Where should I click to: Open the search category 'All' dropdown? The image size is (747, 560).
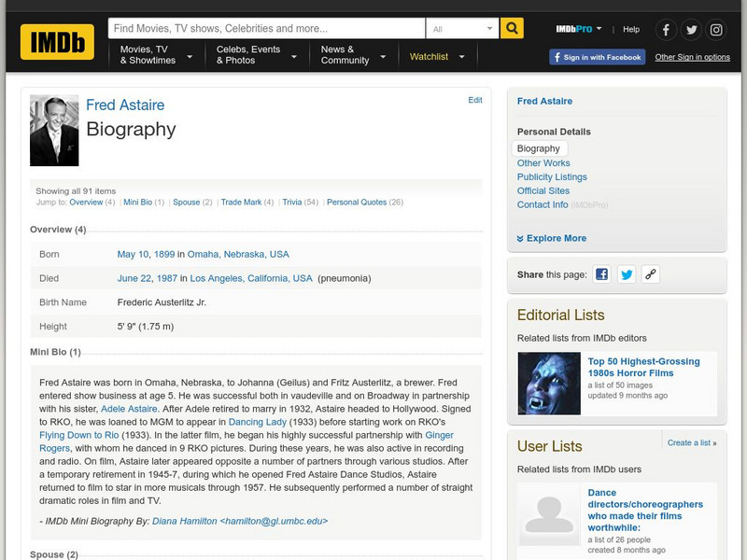(x=462, y=29)
